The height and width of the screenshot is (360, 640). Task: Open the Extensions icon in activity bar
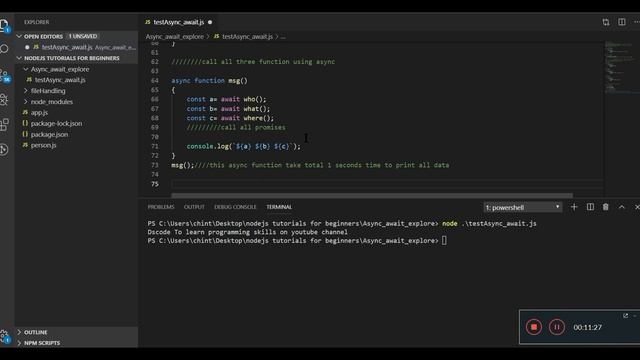(x=4, y=124)
